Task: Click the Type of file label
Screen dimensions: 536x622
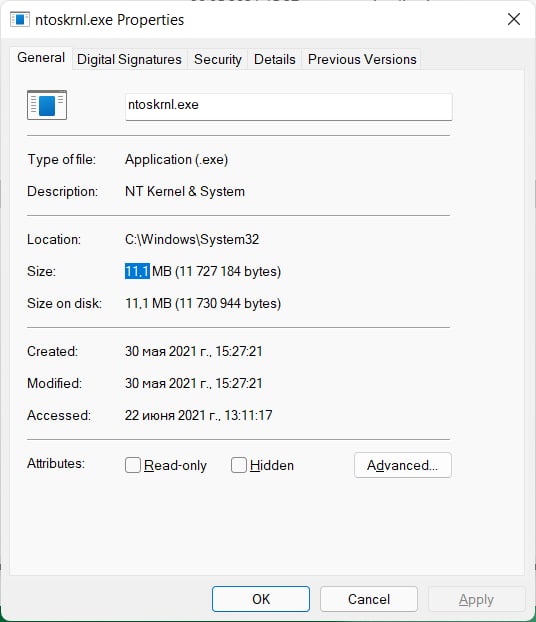Action: click(x=61, y=159)
